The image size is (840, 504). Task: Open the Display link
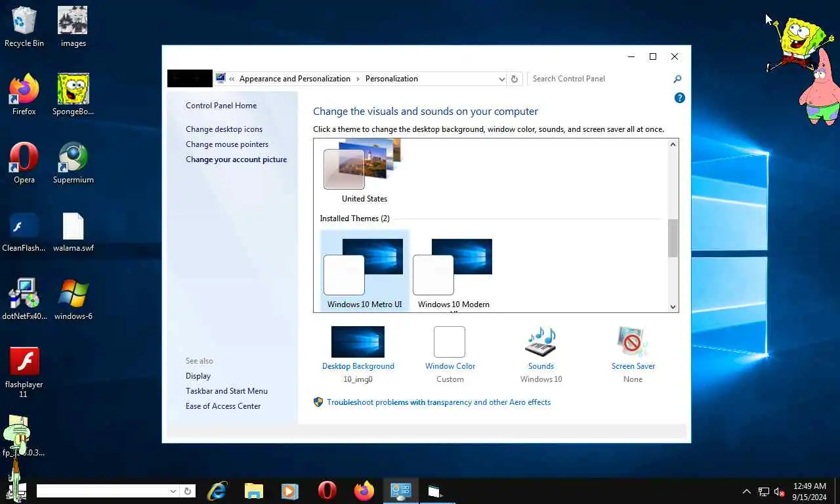click(198, 376)
